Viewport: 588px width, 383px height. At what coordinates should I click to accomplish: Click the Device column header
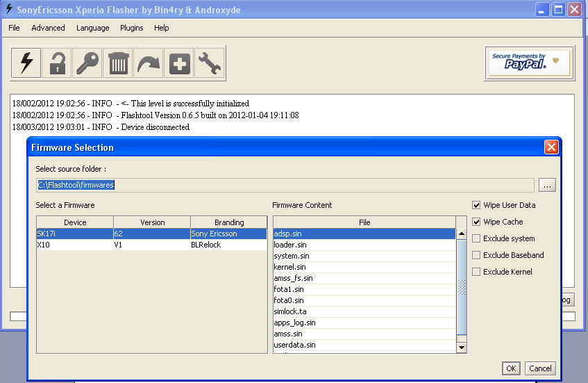pyautogui.click(x=75, y=222)
